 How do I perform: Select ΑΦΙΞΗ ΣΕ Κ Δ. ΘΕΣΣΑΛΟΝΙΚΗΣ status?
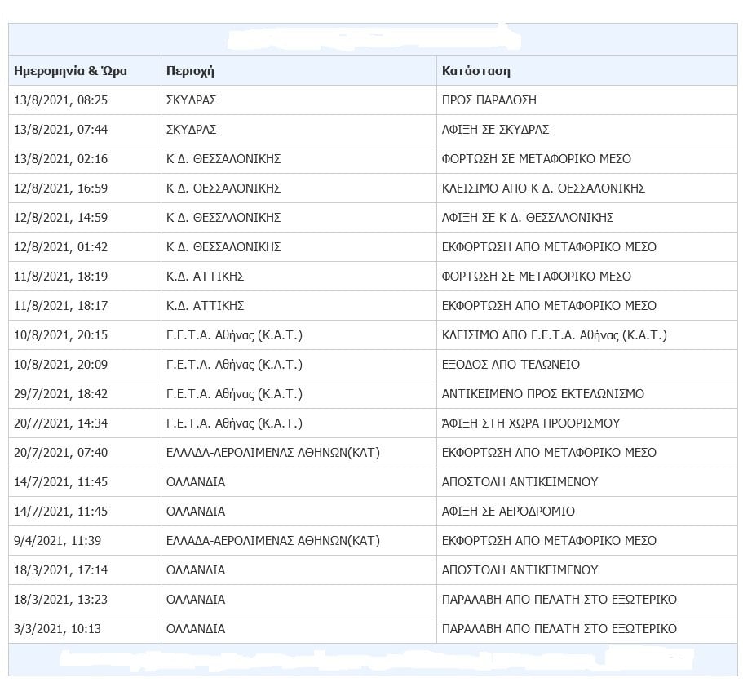528,218
